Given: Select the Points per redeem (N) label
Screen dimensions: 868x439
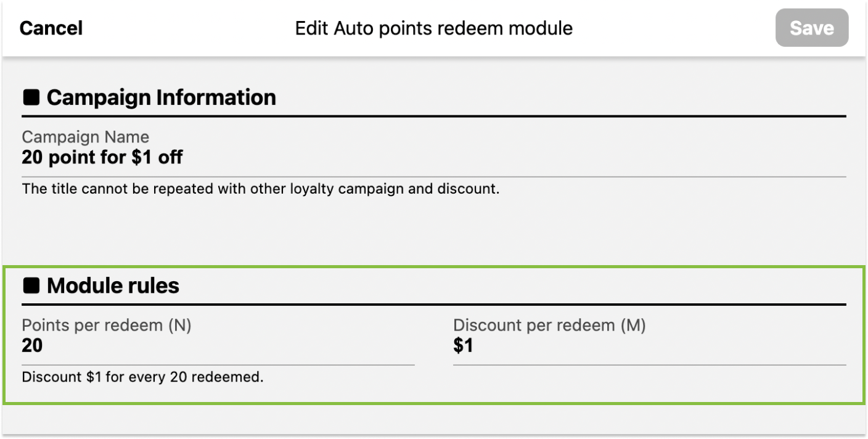Looking at the screenshot, I should click(x=107, y=326).
